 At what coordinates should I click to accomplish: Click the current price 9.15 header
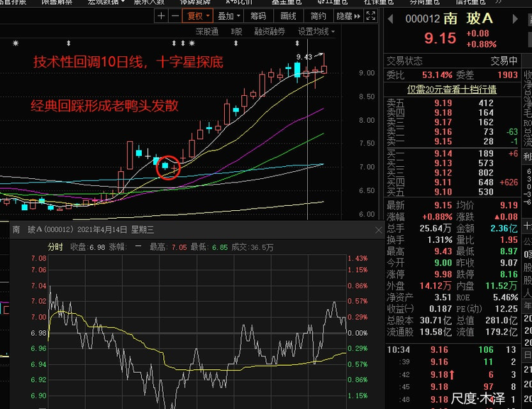tap(440, 38)
